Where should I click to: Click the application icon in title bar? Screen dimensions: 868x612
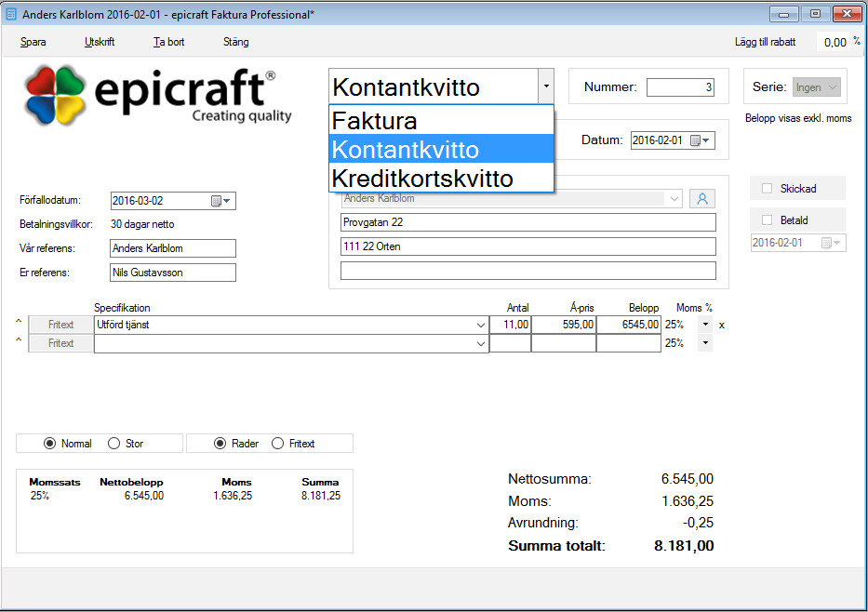click(x=10, y=14)
